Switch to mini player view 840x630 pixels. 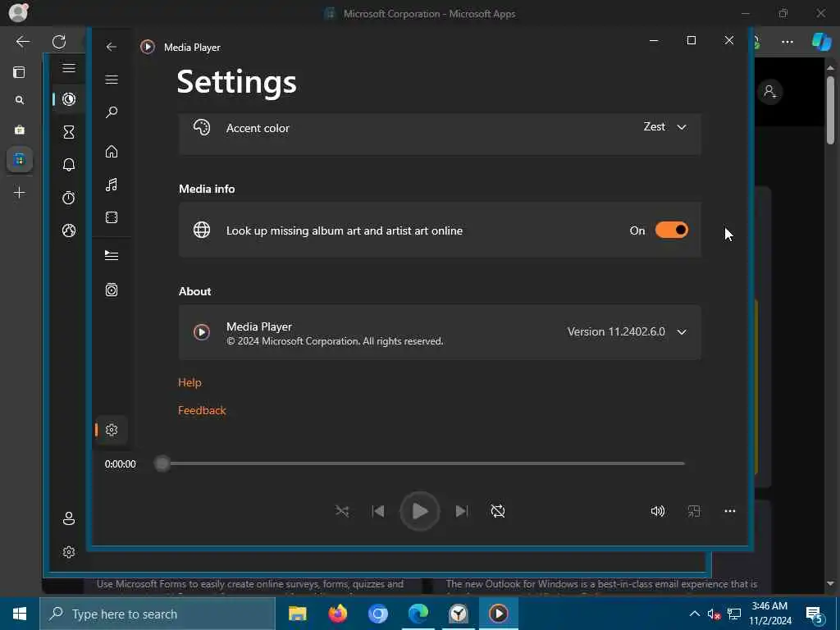694,511
